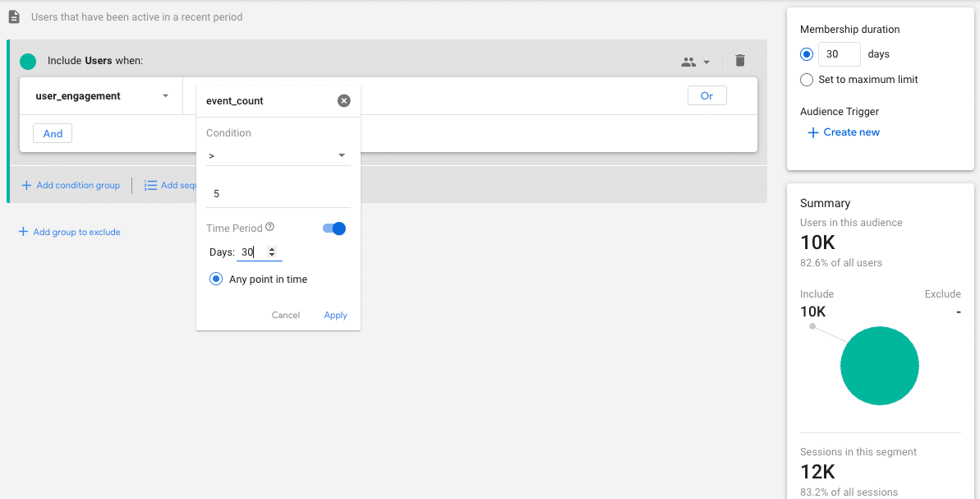Screen dimensions: 980x499
Task: Apply the event_count condition
Action: (x=335, y=315)
